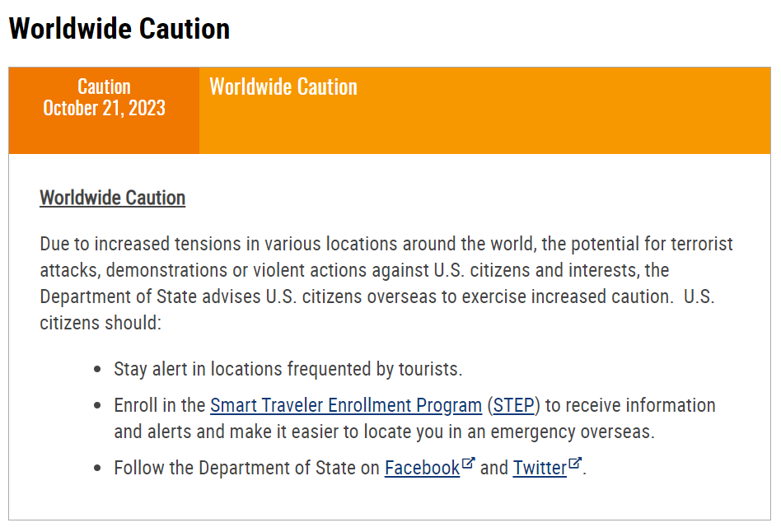Open the Smart Traveler Enrollment Program link
The height and width of the screenshot is (532, 781).
pyautogui.click(x=346, y=405)
